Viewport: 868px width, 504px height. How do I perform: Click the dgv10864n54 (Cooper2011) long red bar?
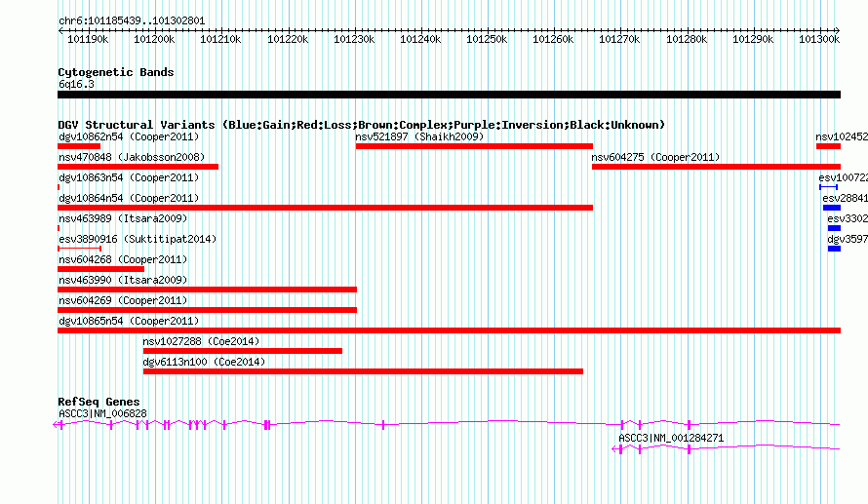pyautogui.click(x=325, y=208)
